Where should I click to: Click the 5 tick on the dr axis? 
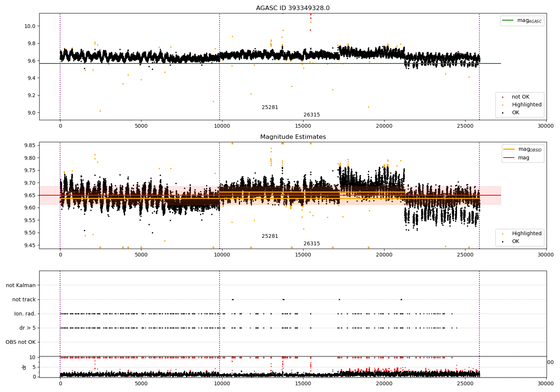34,367
